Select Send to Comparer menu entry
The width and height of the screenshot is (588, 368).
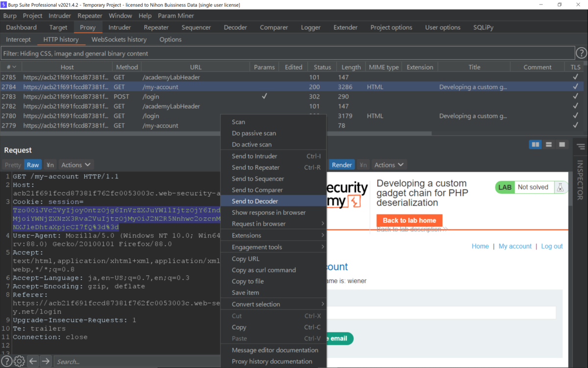[x=273, y=190]
